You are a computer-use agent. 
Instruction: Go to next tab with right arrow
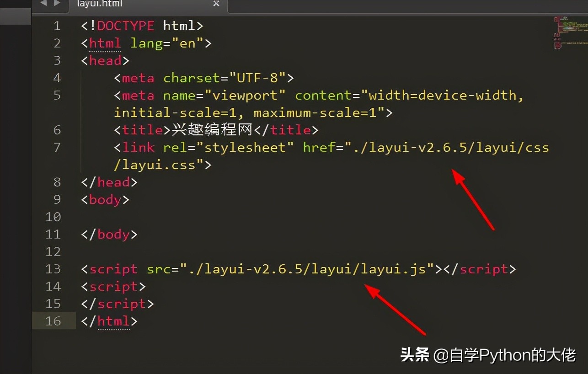tap(57, 3)
